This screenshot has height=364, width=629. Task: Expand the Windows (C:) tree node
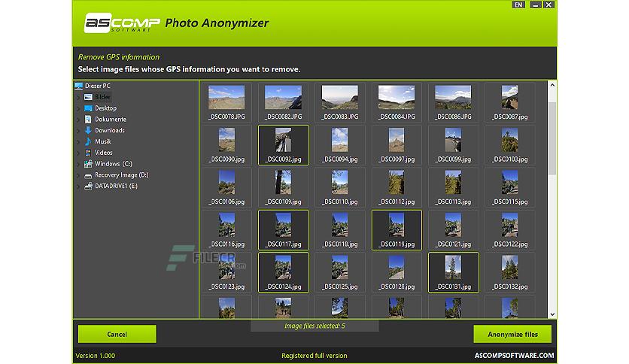coord(78,164)
